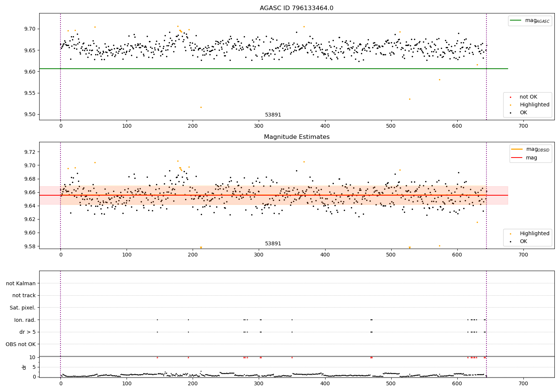Click the red mag line in Magnitude Estimates
Screen dimensions: 560x392
[x=273, y=195]
